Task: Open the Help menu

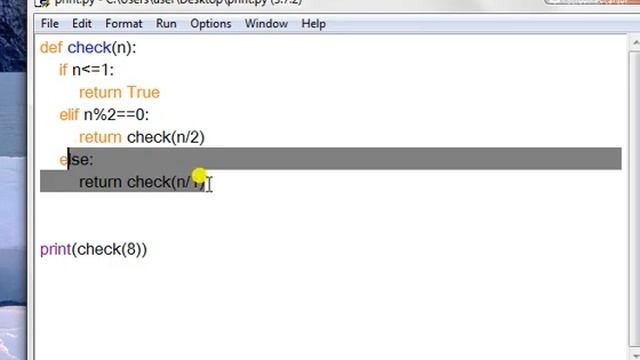Action: pyautogui.click(x=313, y=24)
